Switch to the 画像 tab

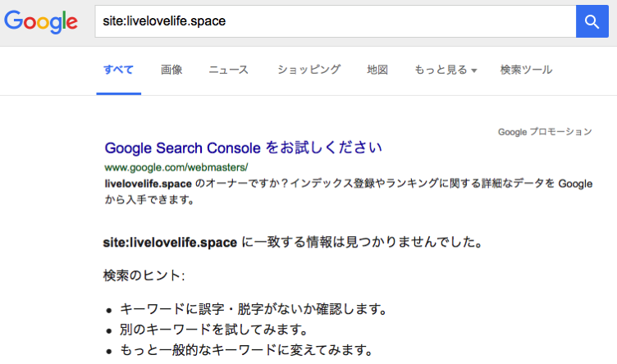pos(171,70)
